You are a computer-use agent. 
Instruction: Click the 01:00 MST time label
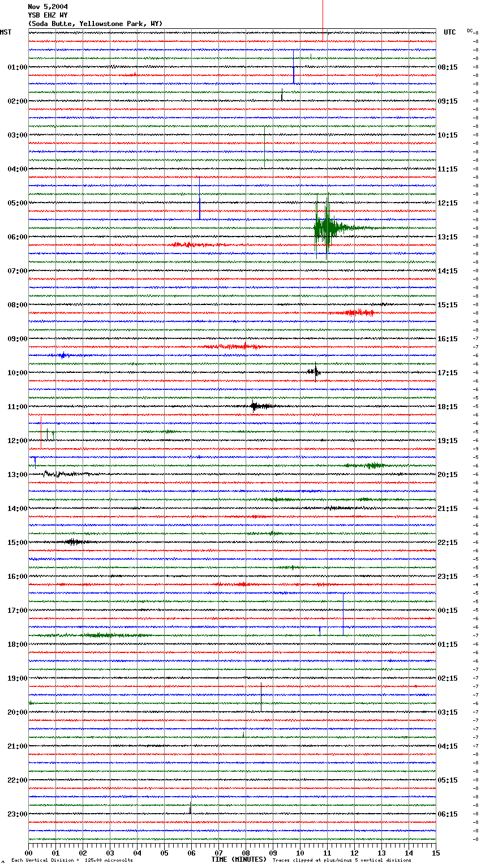[x=18, y=67]
